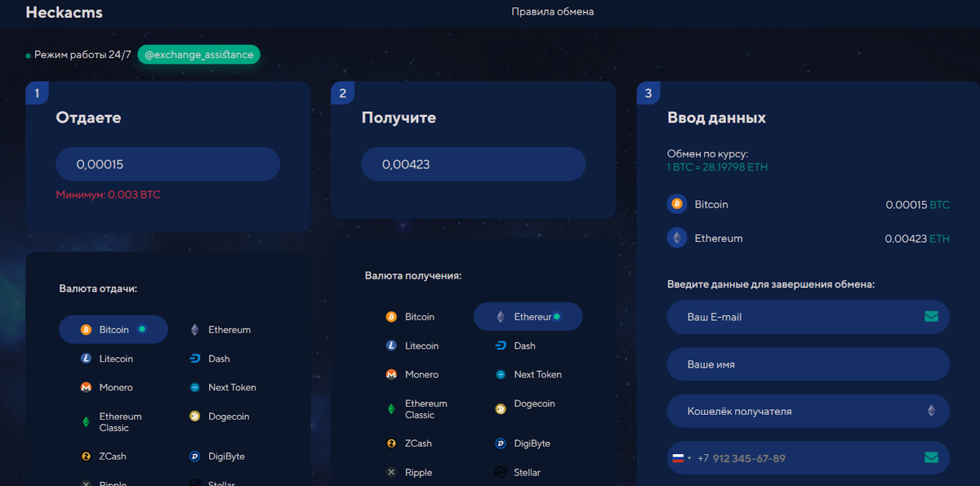Click the 0.00423 ETH summary amount
Image resolution: width=980 pixels, height=486 pixels.
coord(917,239)
